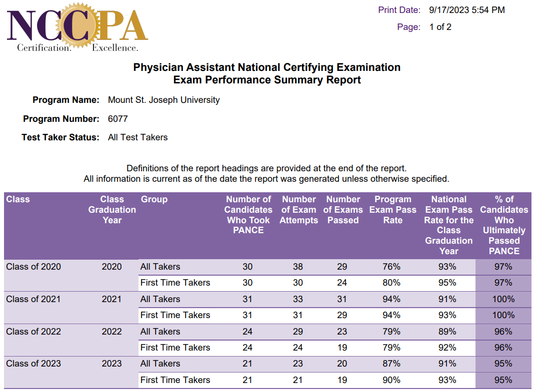Click the "Number of Exam Attempts" header
This screenshot has height=392, width=535.
[299, 210]
